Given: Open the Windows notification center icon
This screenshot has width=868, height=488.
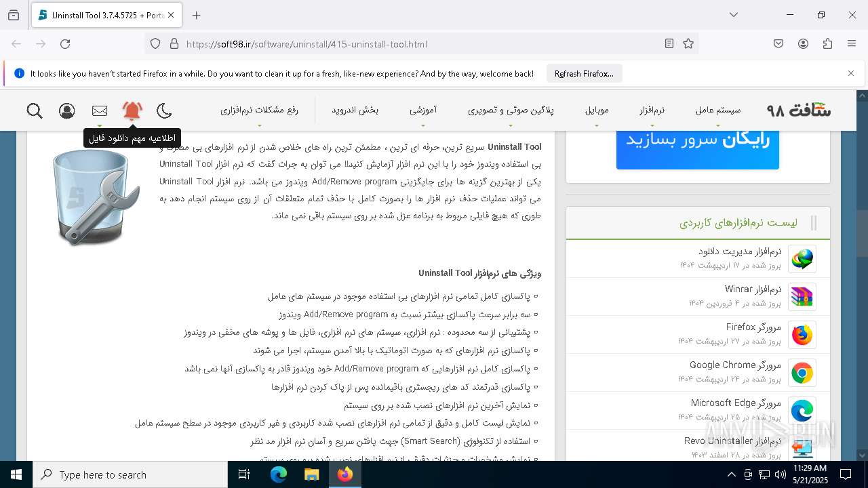Looking at the screenshot, I should click(846, 474).
